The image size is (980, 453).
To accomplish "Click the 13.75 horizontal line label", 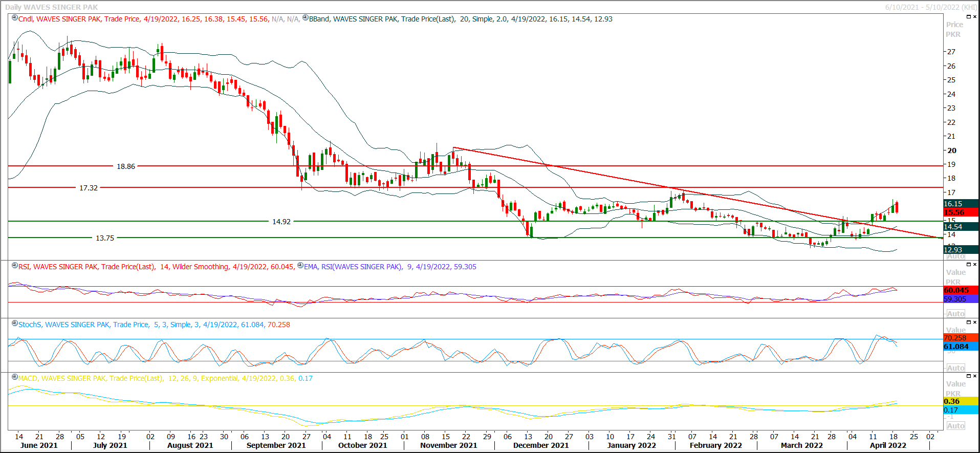I will (105, 238).
